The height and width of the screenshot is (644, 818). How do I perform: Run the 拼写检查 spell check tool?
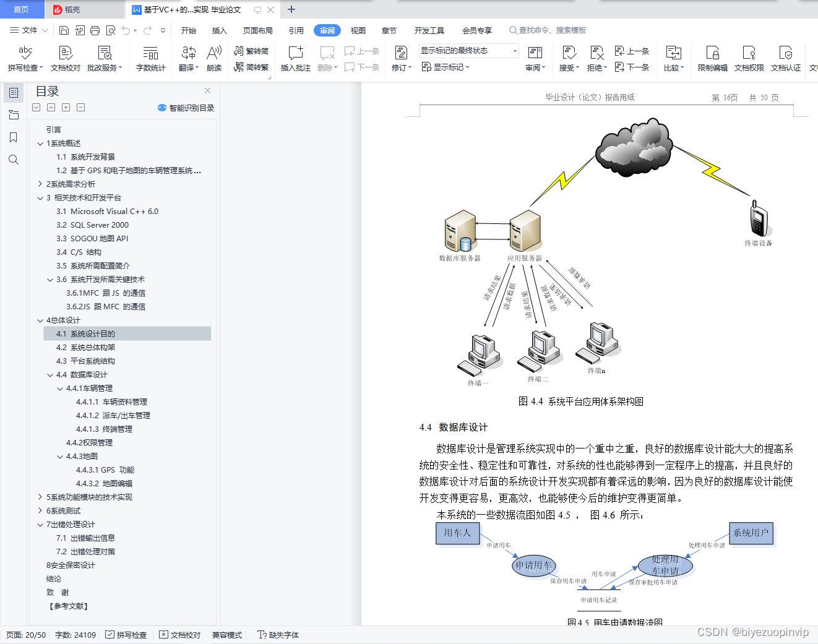coord(24,59)
